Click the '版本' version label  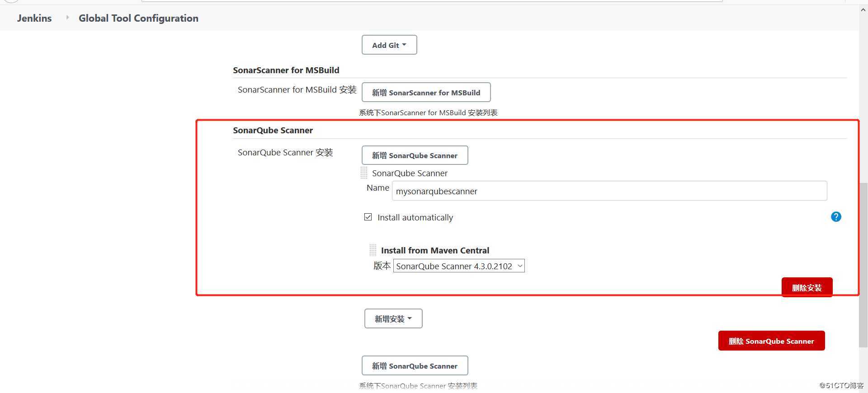pos(382,266)
